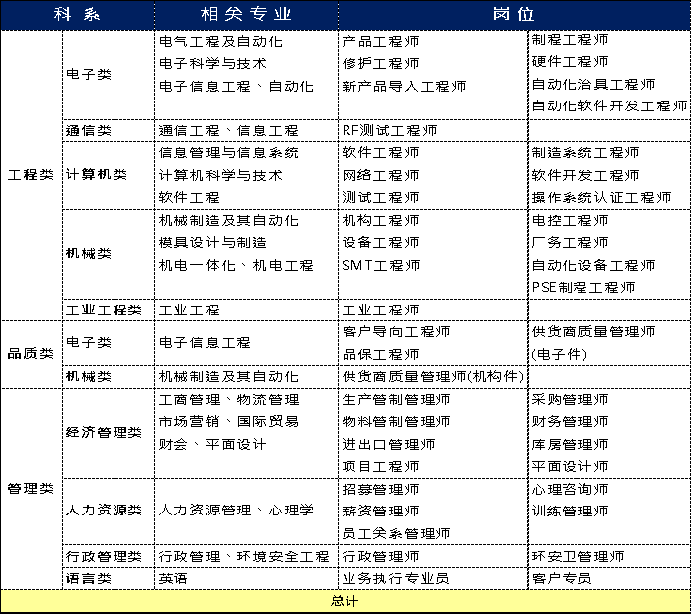Click third-row cell in 相关专业 column
This screenshot has height=616, width=693.
(x=246, y=175)
